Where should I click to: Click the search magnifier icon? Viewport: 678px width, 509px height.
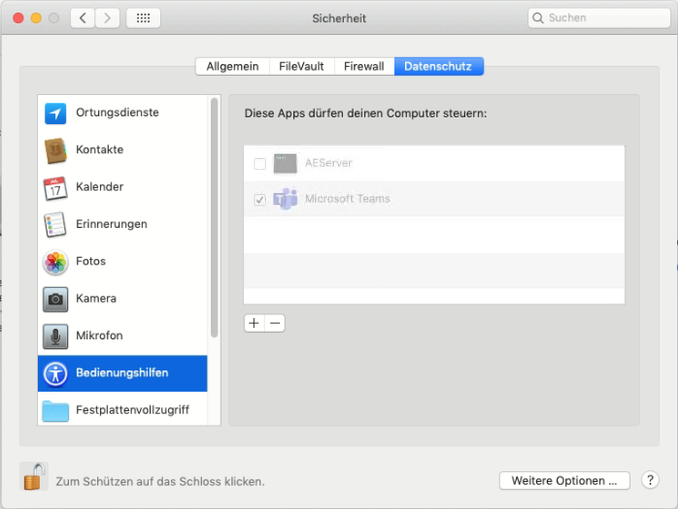[537, 18]
